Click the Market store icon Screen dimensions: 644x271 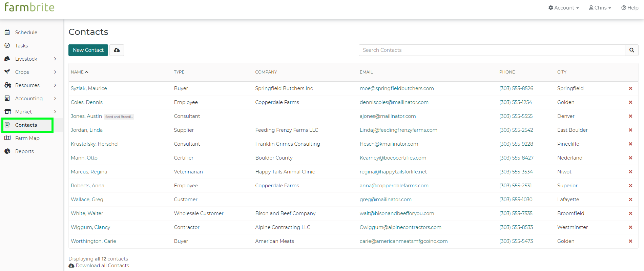click(x=7, y=112)
